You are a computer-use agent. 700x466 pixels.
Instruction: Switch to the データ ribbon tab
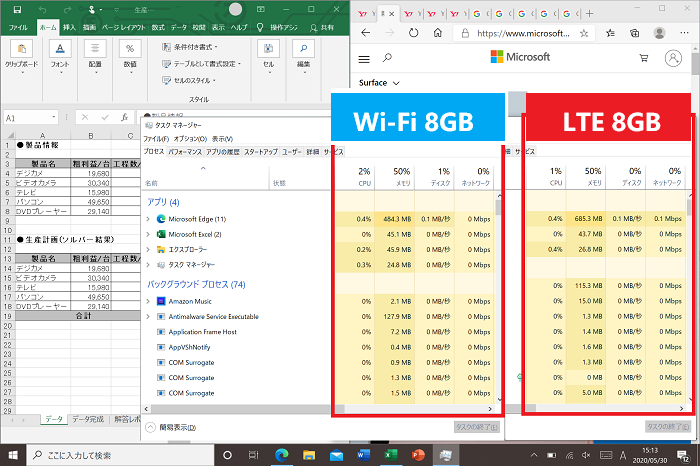pos(179,27)
